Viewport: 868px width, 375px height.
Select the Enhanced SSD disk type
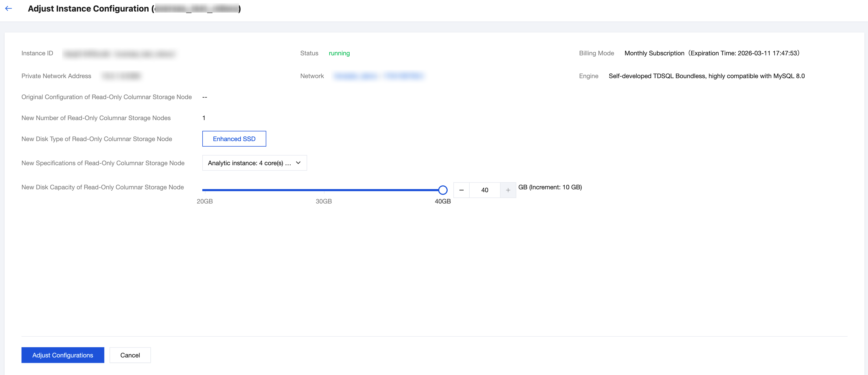[234, 139]
